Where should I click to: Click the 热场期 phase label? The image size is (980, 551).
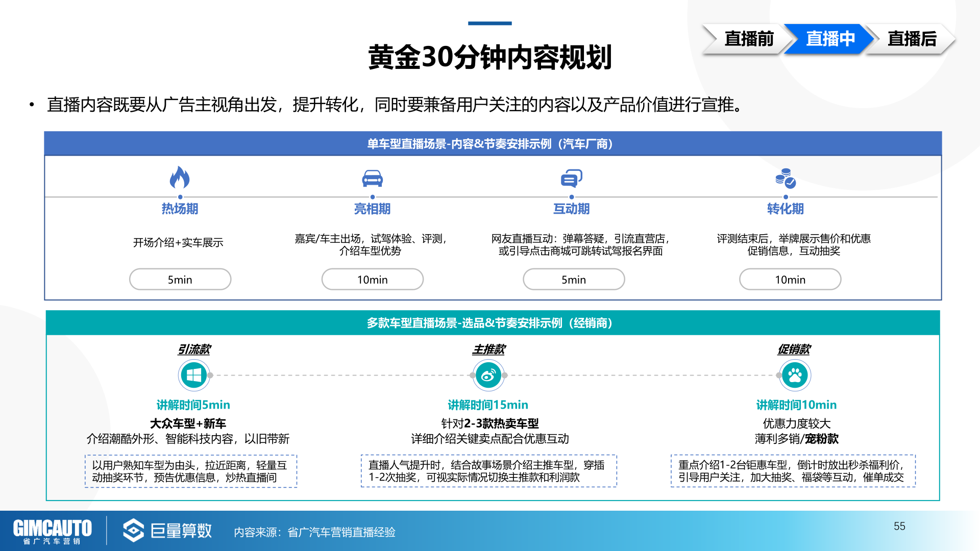pyautogui.click(x=180, y=209)
